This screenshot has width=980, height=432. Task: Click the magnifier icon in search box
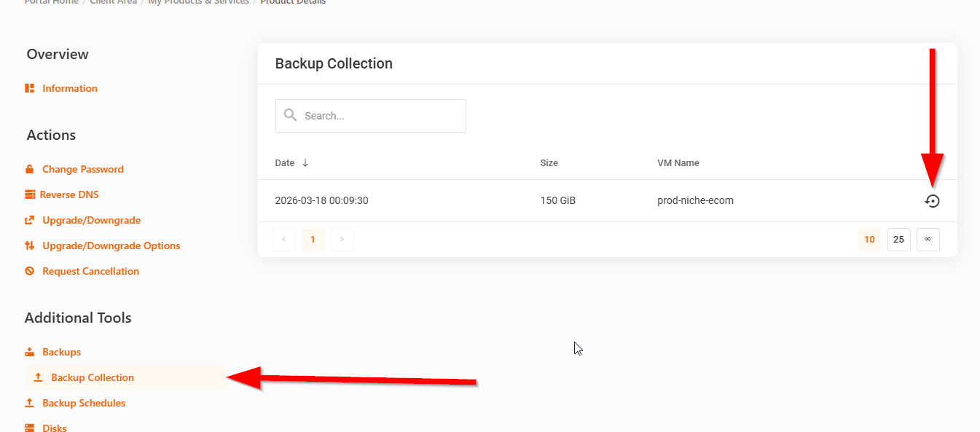(290, 115)
